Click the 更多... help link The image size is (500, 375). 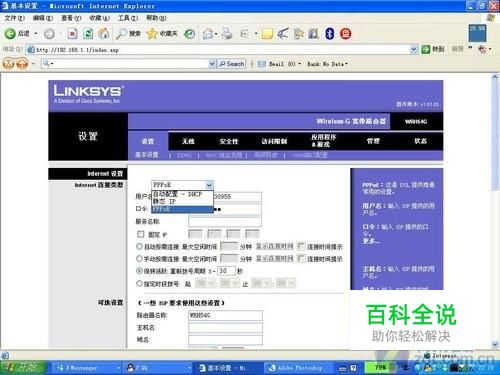tap(371, 241)
